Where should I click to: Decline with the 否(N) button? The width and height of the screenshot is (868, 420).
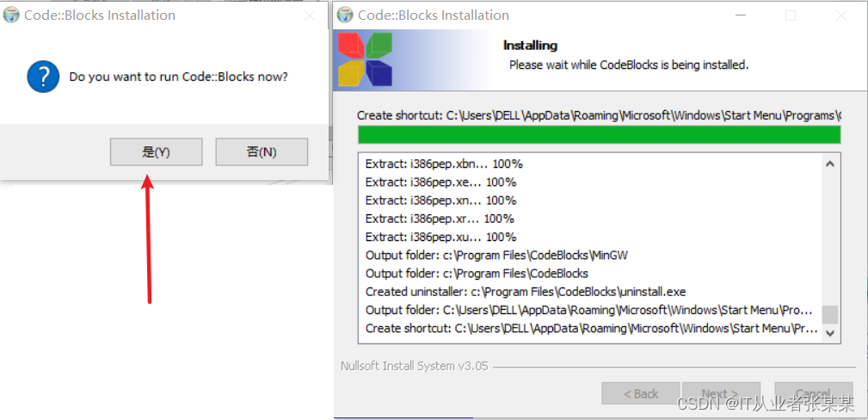pyautogui.click(x=262, y=151)
